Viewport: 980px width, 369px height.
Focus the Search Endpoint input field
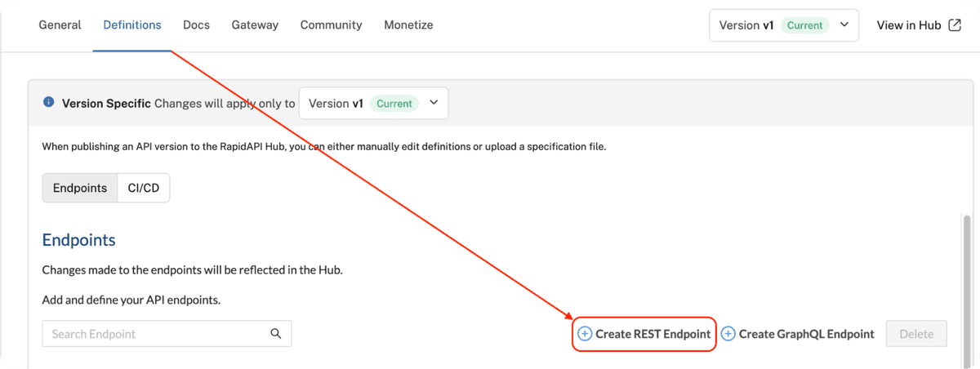pyautogui.click(x=155, y=334)
